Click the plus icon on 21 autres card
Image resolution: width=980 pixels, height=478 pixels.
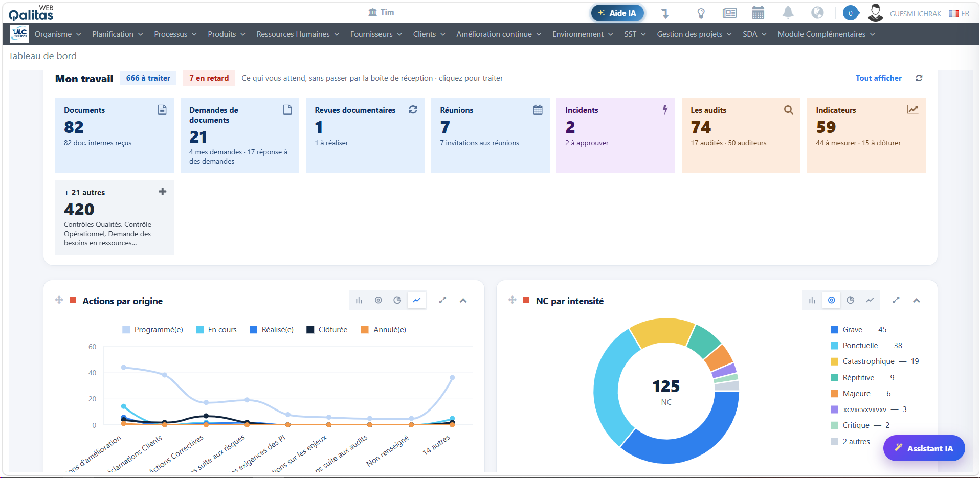pyautogui.click(x=163, y=192)
